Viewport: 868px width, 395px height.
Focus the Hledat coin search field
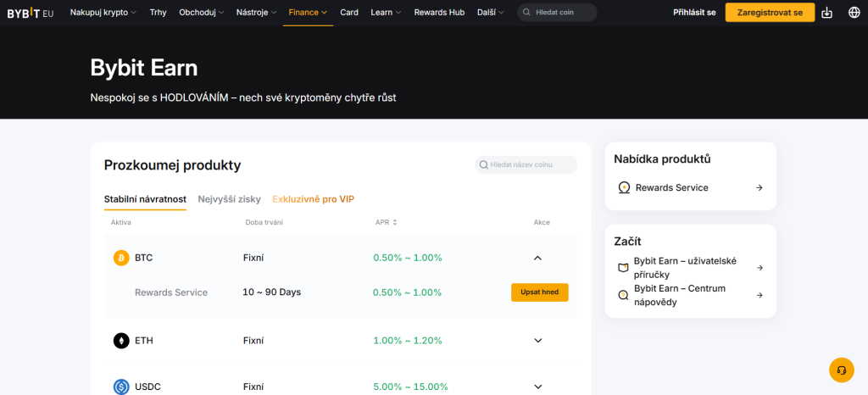[x=557, y=12]
